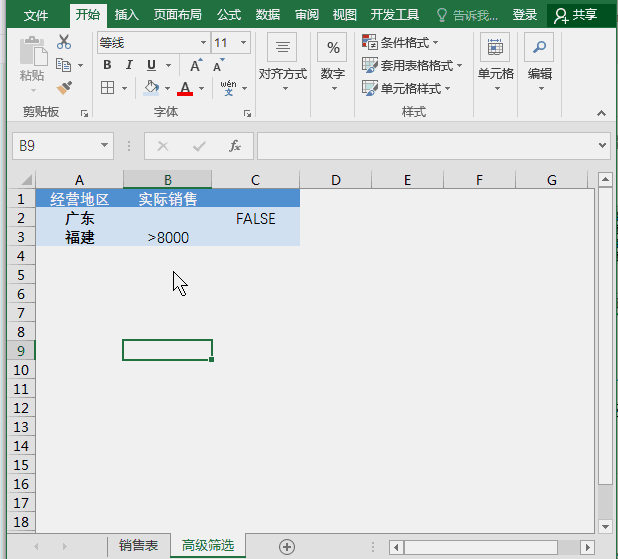Open 套用表格格式 table format menu

coord(411,65)
